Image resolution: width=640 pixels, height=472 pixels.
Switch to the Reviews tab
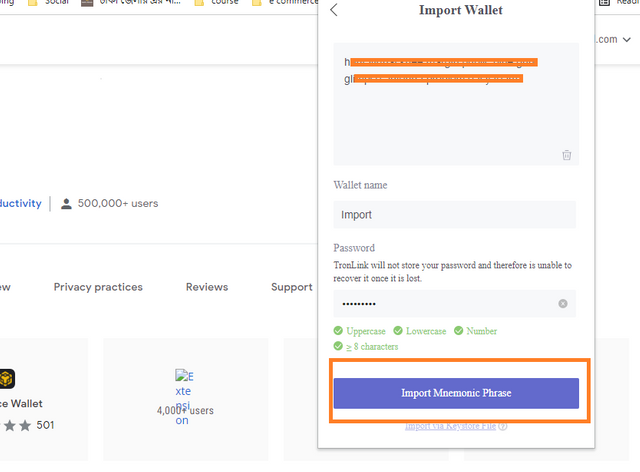click(x=207, y=287)
